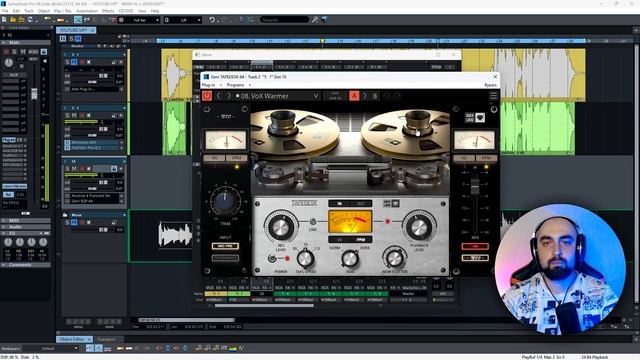This screenshot has width=640, height=360.
Task: Copy preset A to B arrow
Action: 365,96
